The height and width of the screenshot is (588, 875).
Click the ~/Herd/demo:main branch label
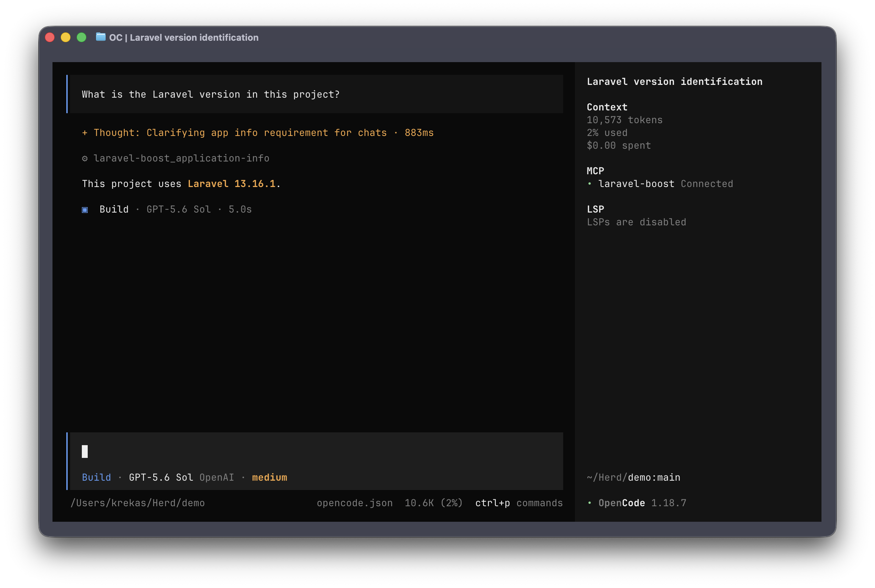pyautogui.click(x=633, y=477)
